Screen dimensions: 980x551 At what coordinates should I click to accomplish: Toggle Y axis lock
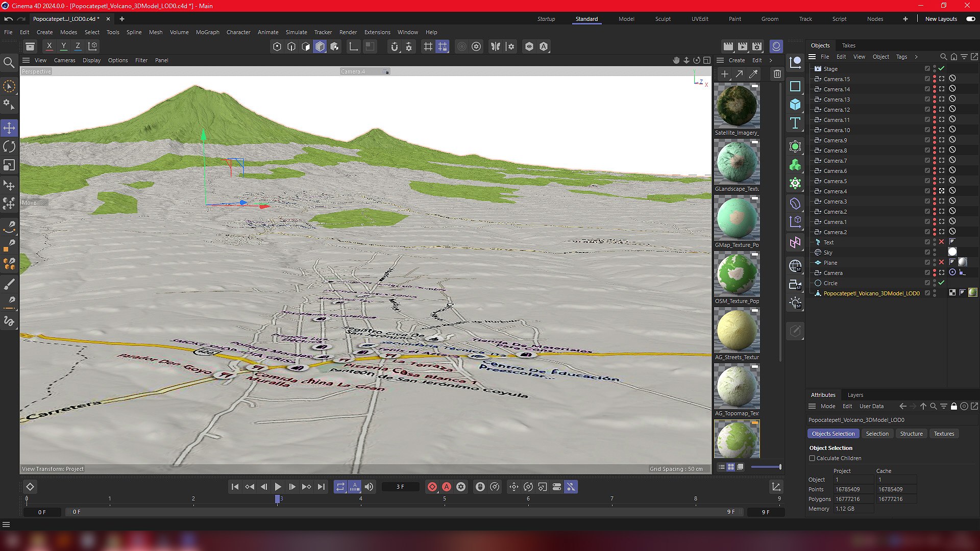pos(63,46)
